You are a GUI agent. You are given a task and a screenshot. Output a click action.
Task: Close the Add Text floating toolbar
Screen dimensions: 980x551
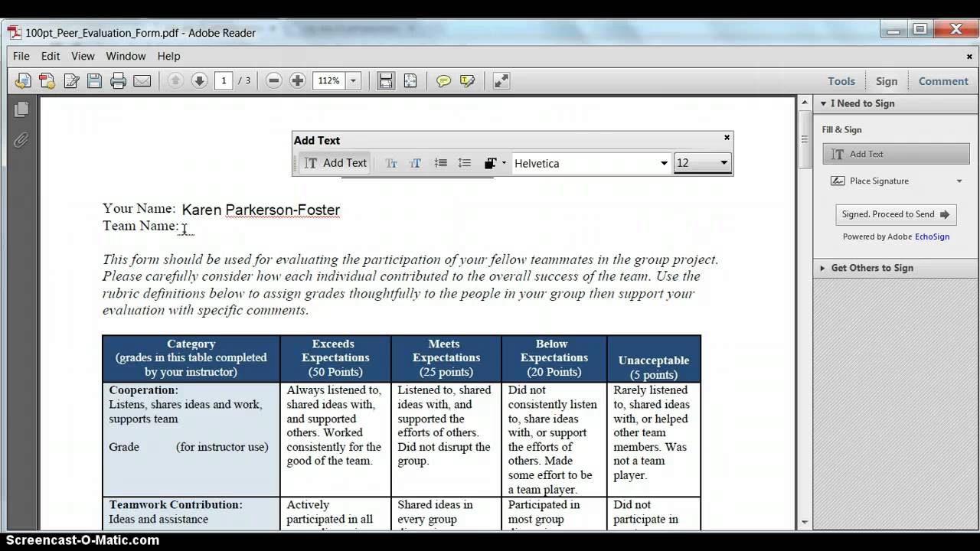click(727, 138)
